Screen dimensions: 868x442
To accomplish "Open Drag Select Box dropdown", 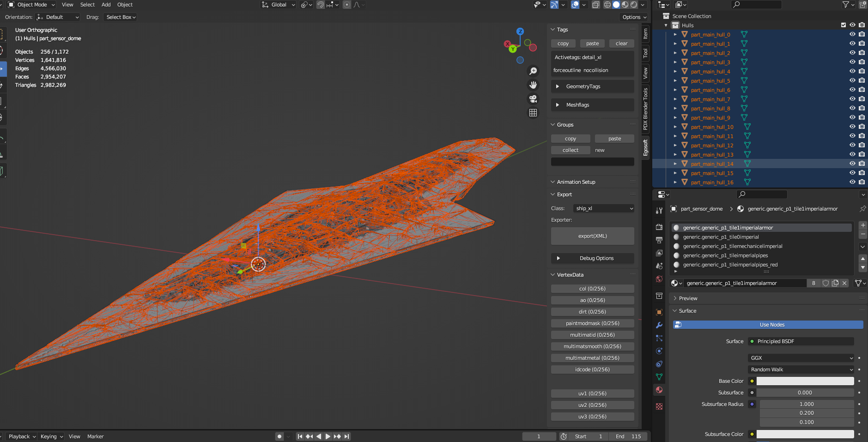I will click(x=121, y=17).
